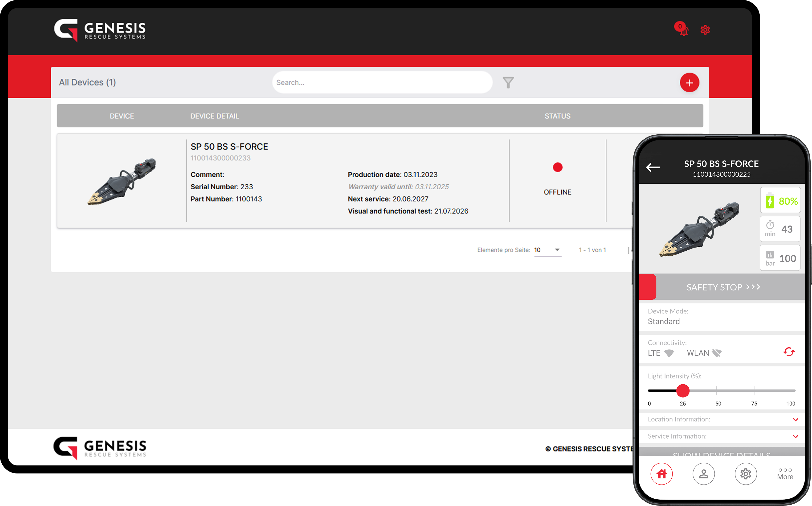812x506 pixels.
Task: Click the OFFLINE status label
Action: pyautogui.click(x=557, y=192)
